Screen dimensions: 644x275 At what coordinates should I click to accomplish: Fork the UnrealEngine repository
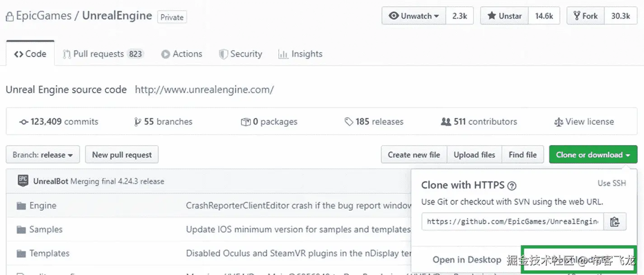pos(586,16)
